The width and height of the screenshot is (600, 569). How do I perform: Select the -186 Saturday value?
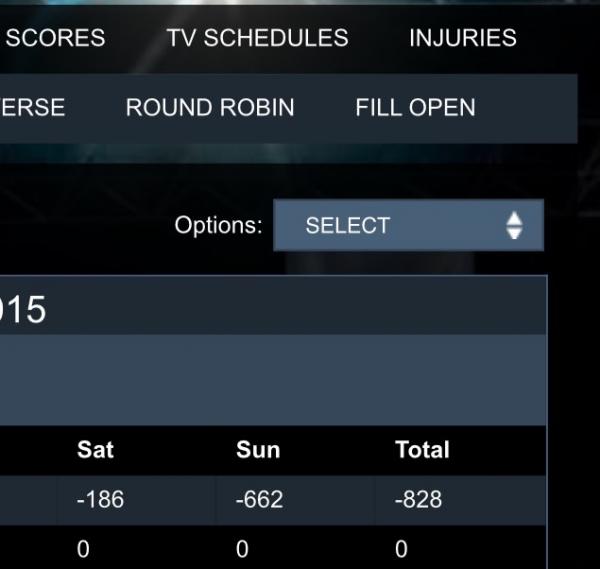pyautogui.click(x=100, y=499)
